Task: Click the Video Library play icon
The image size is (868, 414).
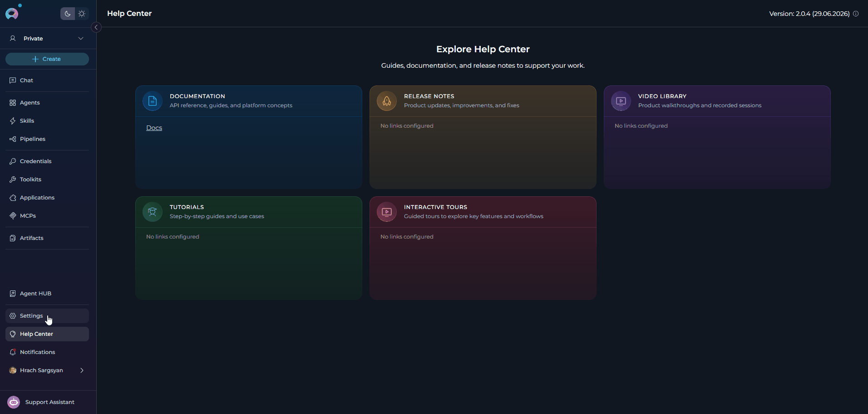Action: 621,101
